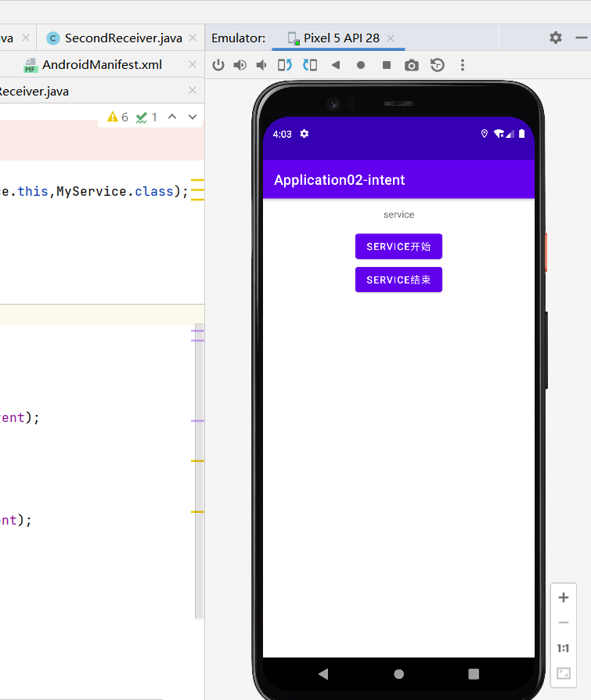Tap the SERVICE结束 button
Screen dimensions: 591x700
coord(398,280)
